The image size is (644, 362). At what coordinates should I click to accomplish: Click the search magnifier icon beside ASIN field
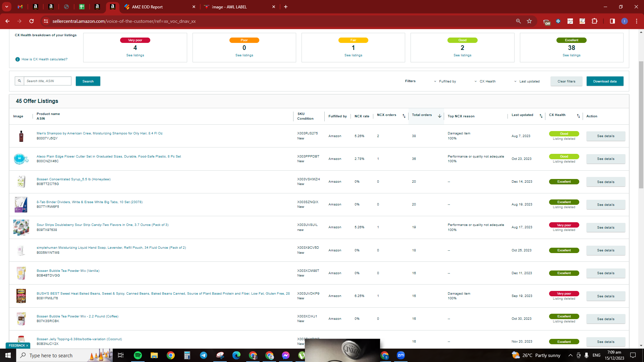pos(19,81)
